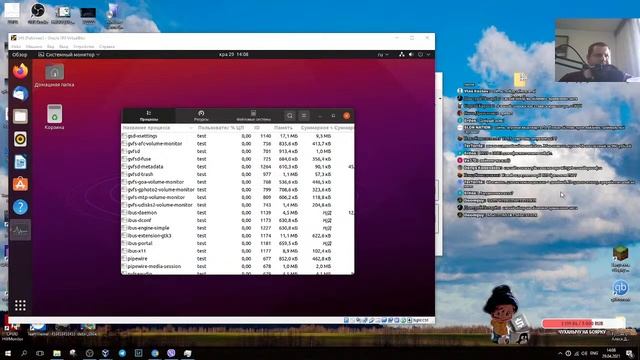Open the Справка menu in VirtualBox

107,47
